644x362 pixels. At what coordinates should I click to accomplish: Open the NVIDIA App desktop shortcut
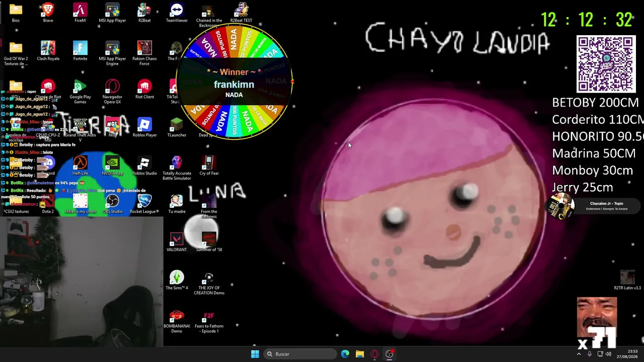pyautogui.click(x=112, y=166)
